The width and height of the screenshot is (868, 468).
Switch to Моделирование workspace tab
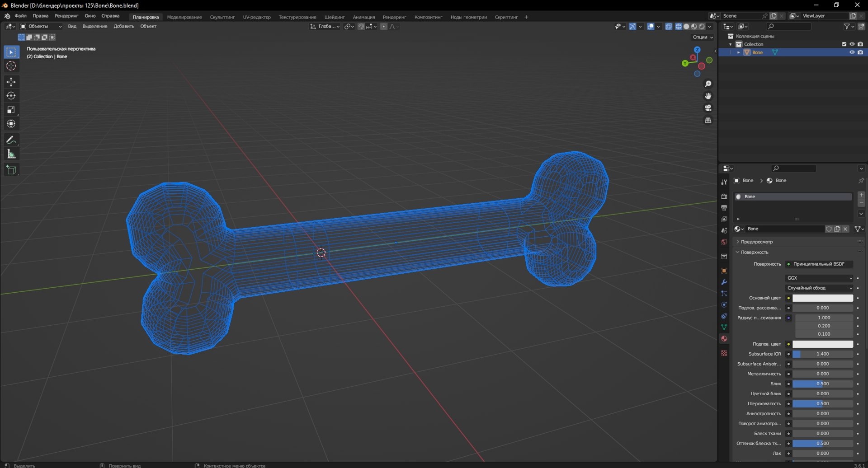pyautogui.click(x=184, y=17)
